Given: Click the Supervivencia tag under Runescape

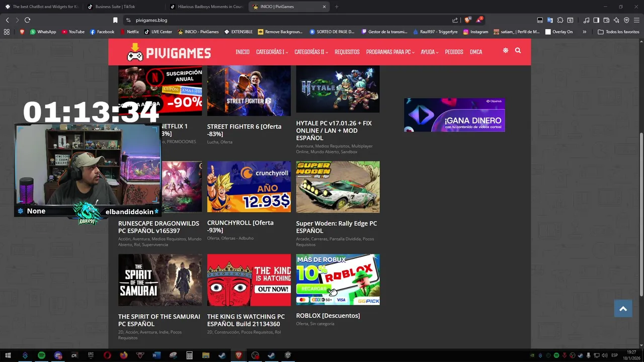Looking at the screenshot, I should click(x=155, y=245).
